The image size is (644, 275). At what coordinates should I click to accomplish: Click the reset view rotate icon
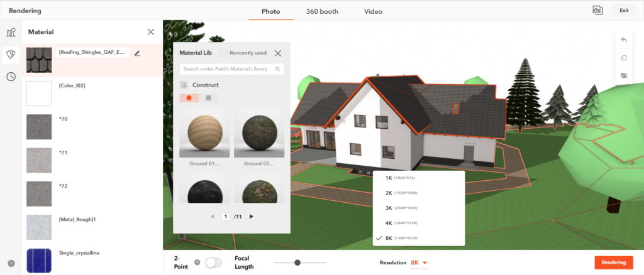tap(624, 57)
